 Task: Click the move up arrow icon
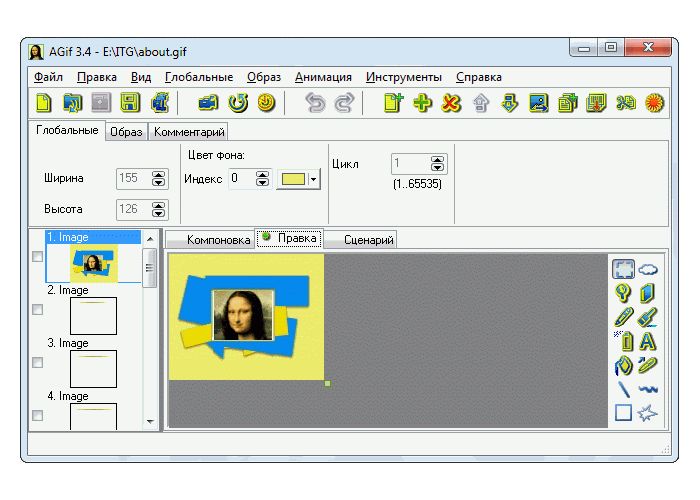(x=480, y=103)
